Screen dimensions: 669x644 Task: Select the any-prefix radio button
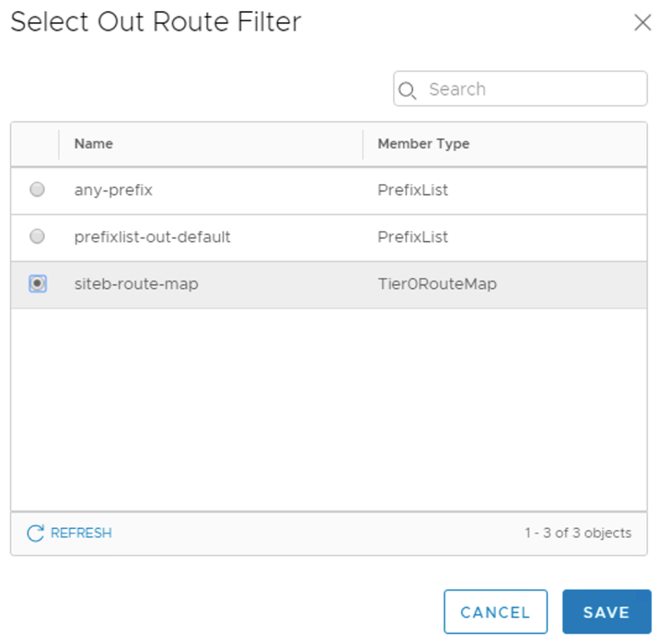tap(37, 189)
